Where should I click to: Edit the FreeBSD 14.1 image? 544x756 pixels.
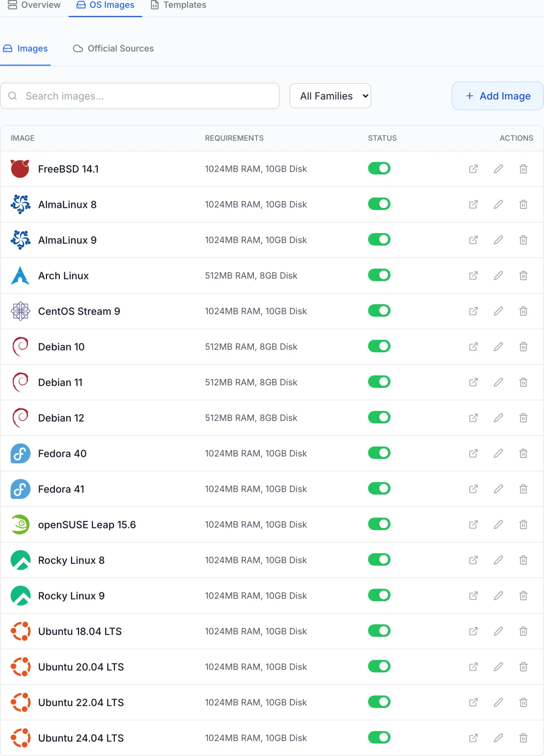click(499, 169)
